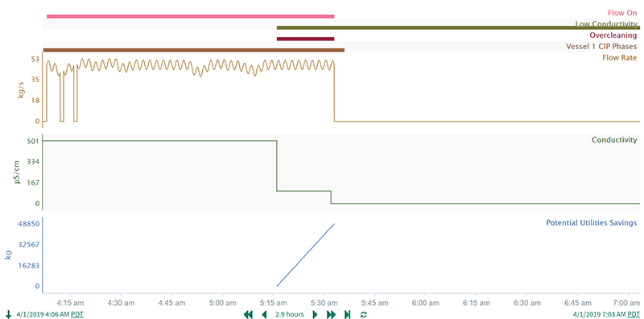Click the Conductivity signal label
The image size is (644, 319).
614,140
